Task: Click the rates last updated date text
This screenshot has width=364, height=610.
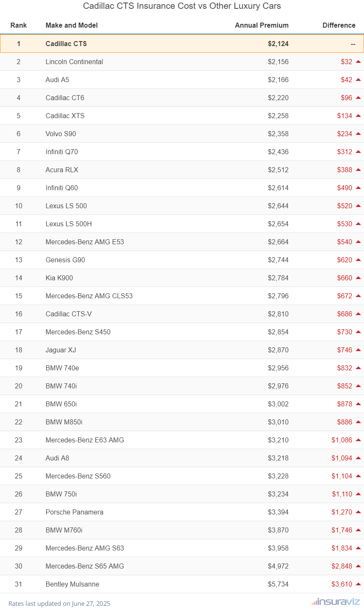Action: coord(59,603)
